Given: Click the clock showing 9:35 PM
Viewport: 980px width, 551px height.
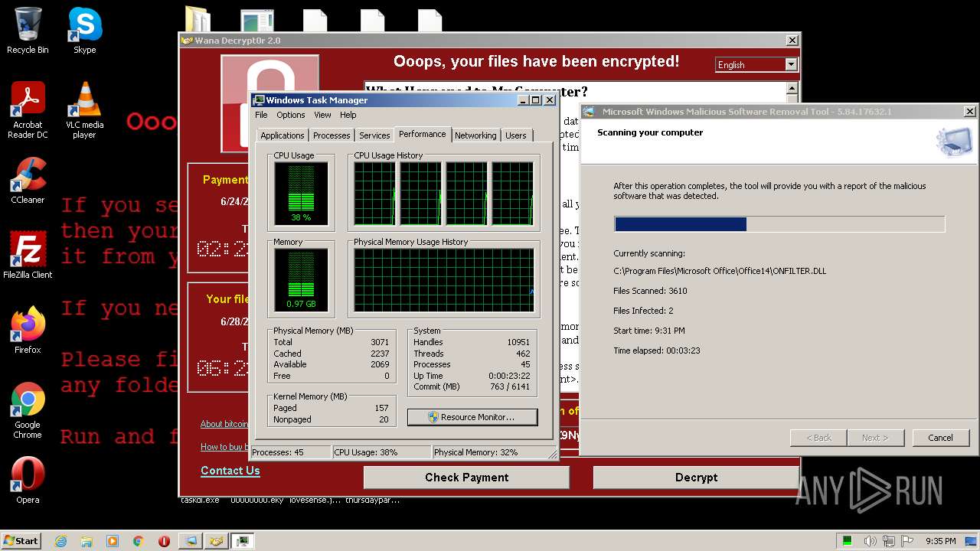Looking at the screenshot, I should (x=940, y=541).
